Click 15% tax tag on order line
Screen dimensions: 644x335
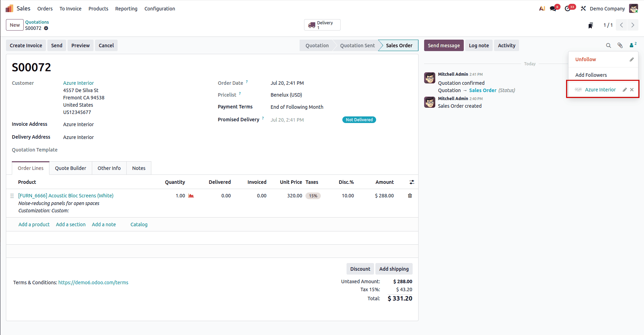coord(313,196)
